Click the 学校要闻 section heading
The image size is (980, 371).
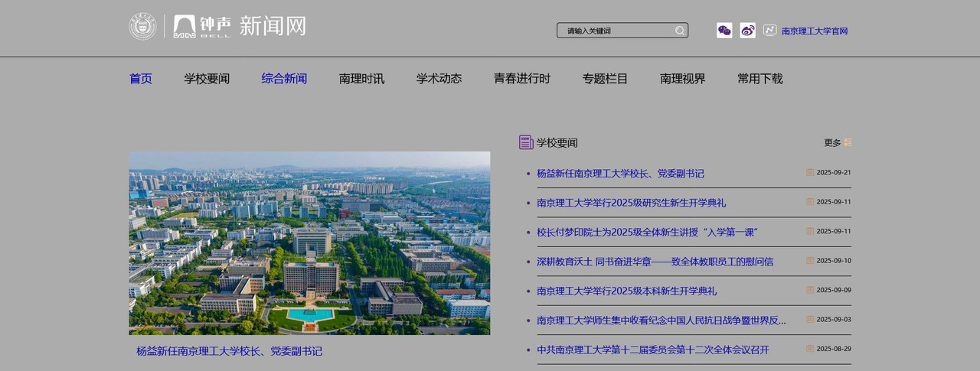557,143
